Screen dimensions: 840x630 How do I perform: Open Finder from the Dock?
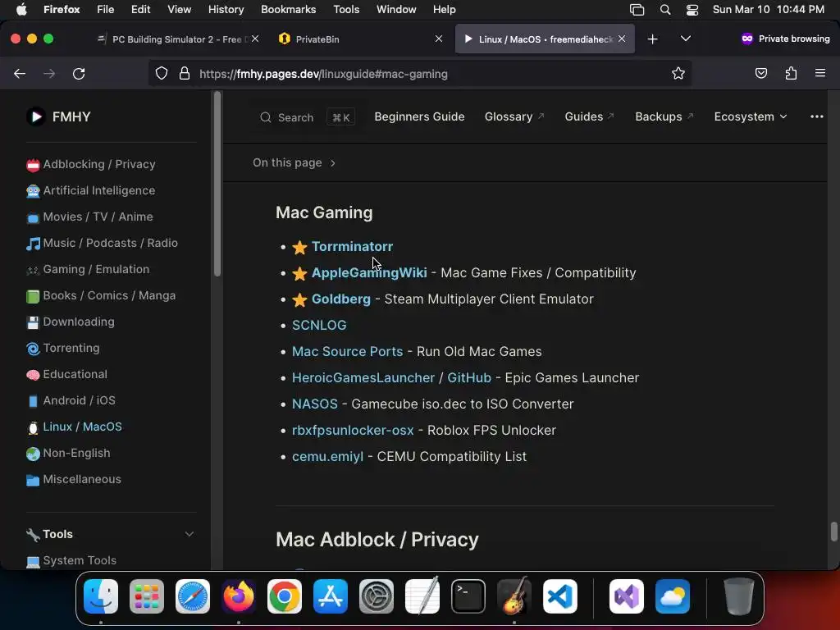click(101, 596)
